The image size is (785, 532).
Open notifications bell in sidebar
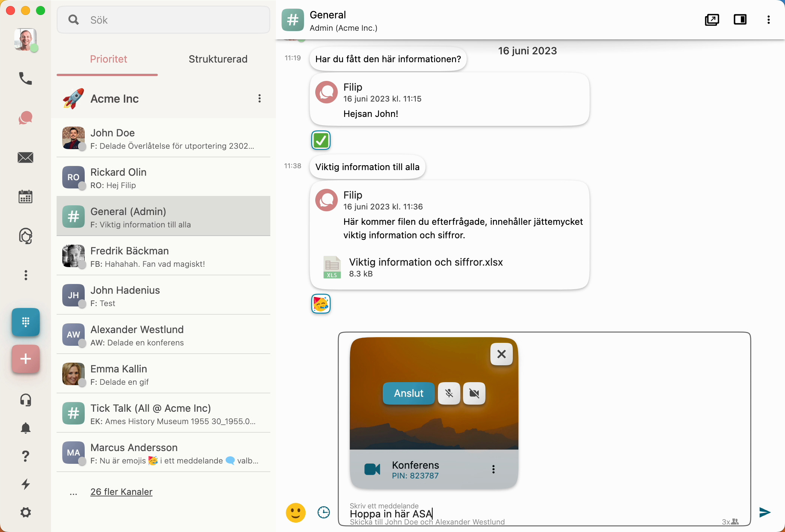25,428
